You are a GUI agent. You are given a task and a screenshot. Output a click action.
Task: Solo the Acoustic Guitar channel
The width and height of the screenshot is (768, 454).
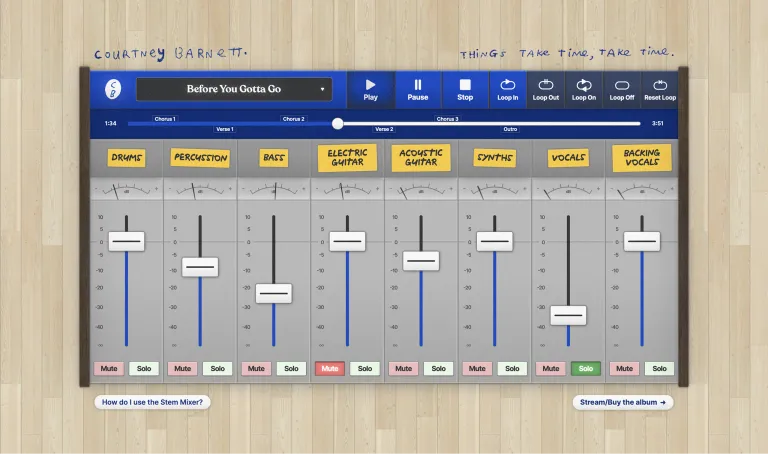tap(439, 368)
